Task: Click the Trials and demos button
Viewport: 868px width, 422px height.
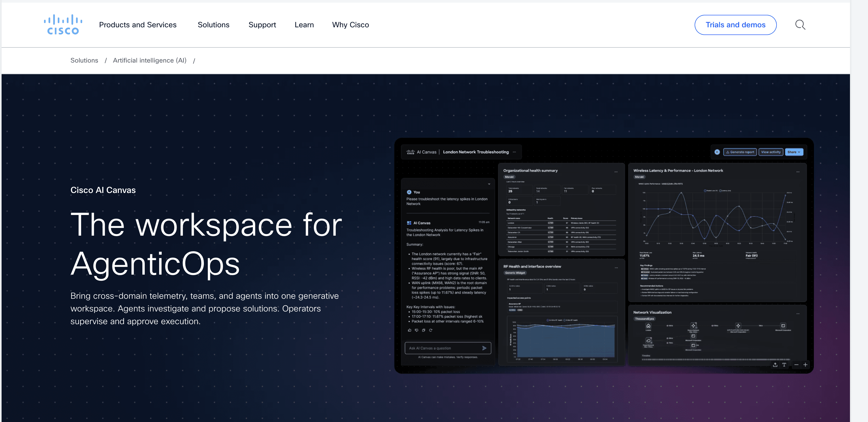Action: pyautogui.click(x=736, y=25)
